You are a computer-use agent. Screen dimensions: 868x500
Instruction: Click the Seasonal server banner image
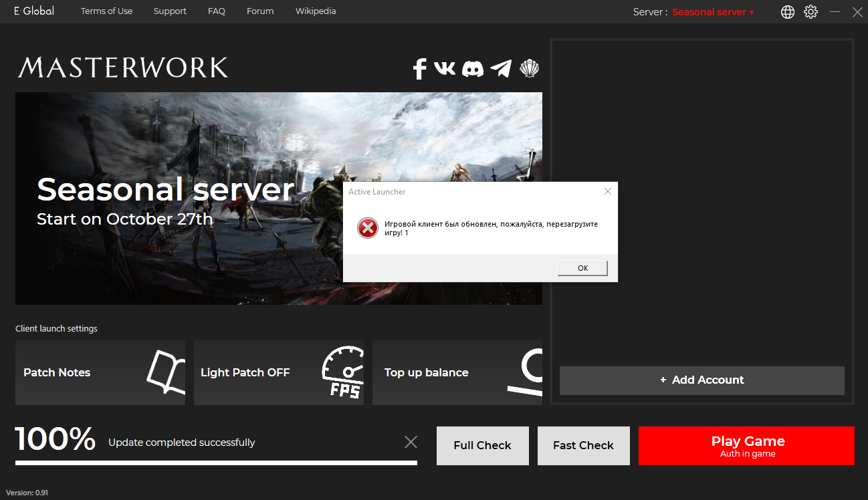click(279, 199)
